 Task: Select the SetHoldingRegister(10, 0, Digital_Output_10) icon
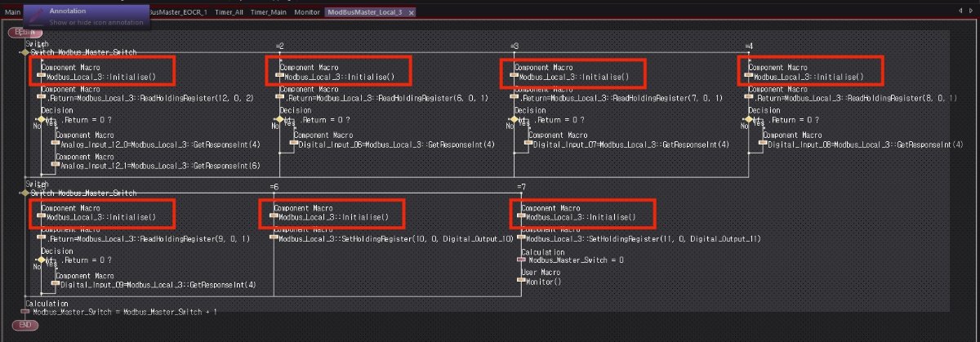pyautogui.click(x=275, y=238)
